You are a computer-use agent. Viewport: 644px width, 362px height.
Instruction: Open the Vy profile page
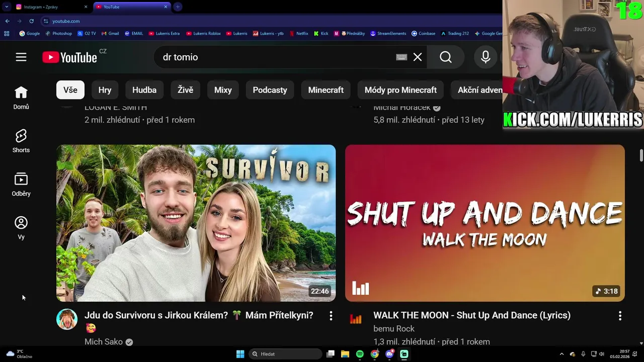click(x=21, y=228)
